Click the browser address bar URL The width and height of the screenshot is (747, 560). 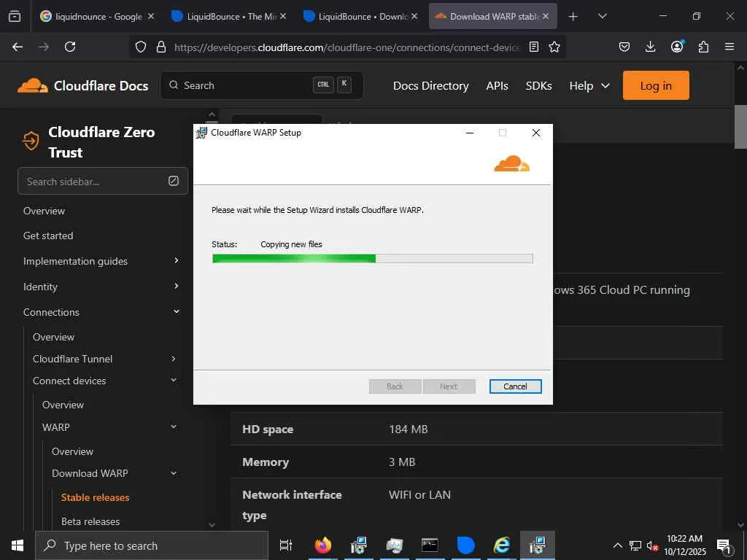347,47
